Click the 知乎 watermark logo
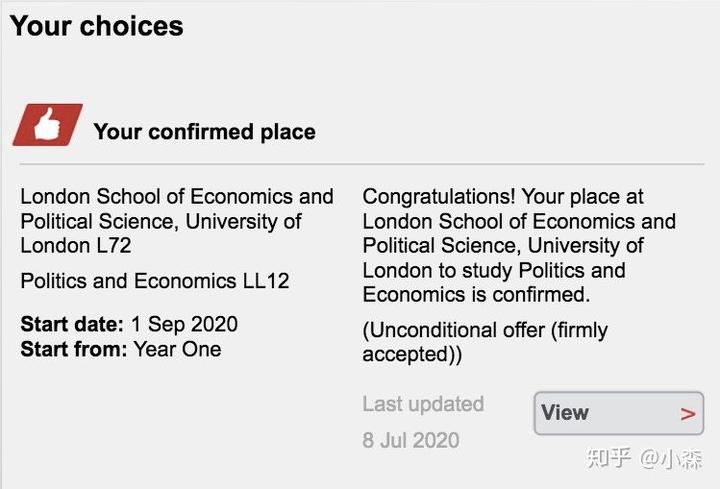 tap(609, 458)
